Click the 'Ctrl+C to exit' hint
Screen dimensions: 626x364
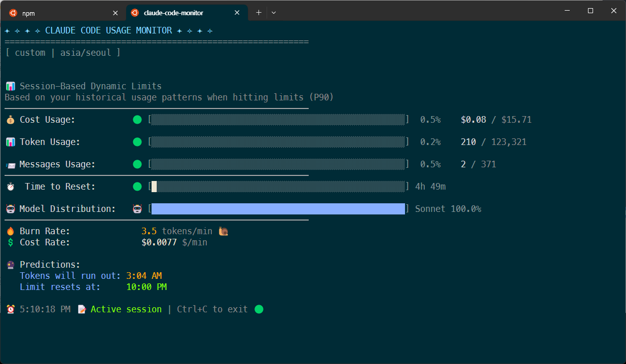212,309
